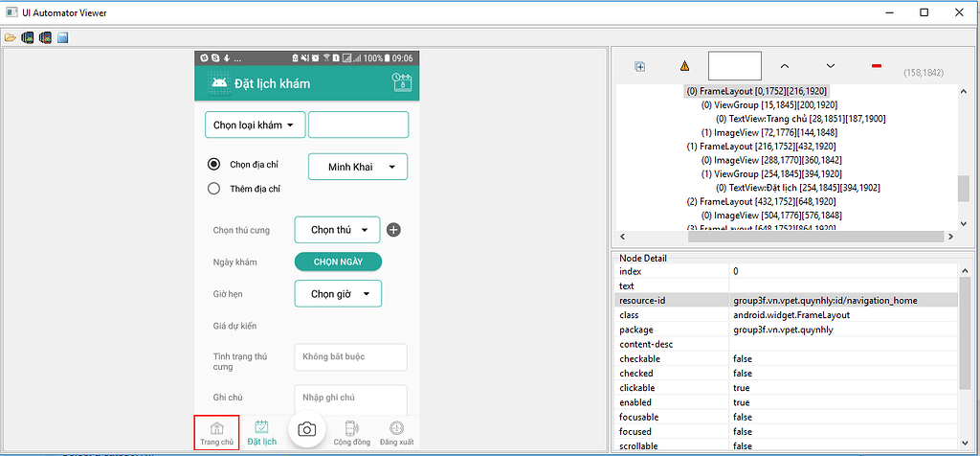Click the Node Detail vertical scrollbar

pyautogui.click(x=963, y=356)
